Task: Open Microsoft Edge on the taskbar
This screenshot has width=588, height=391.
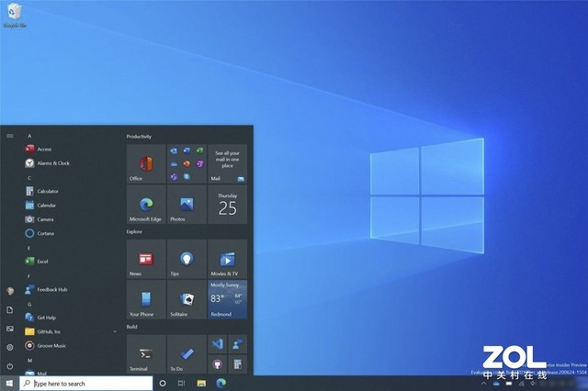Action: pos(220,383)
